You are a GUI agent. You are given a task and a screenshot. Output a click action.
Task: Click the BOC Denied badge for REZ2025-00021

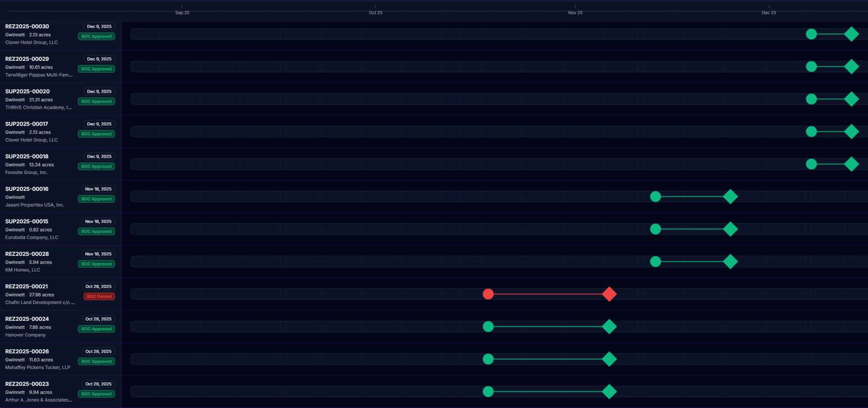pos(99,296)
